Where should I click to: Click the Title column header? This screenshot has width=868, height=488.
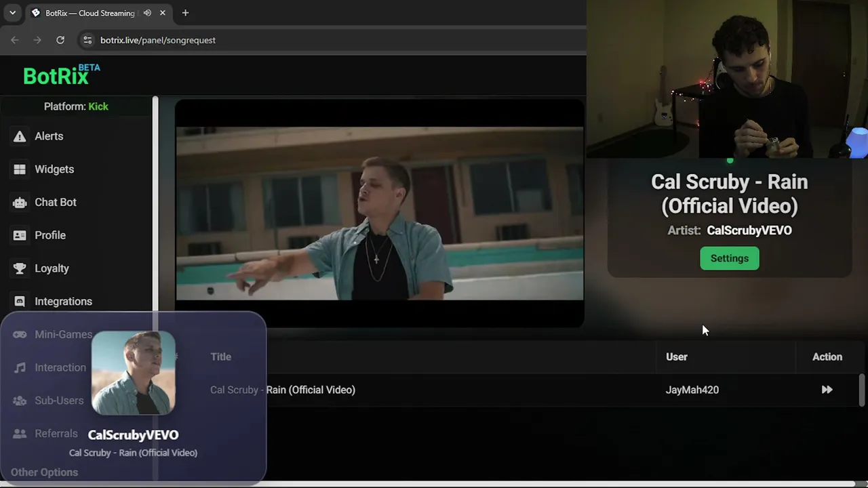click(220, 357)
